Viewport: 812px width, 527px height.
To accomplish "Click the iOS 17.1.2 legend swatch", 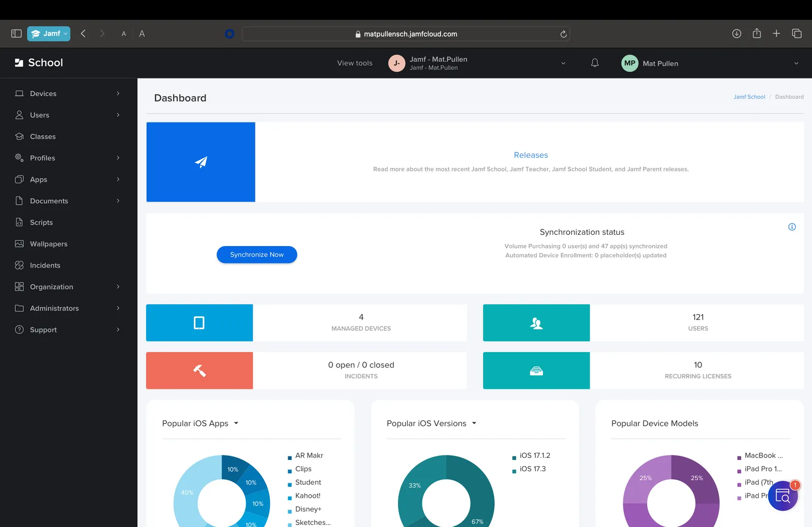I will click(x=514, y=458).
